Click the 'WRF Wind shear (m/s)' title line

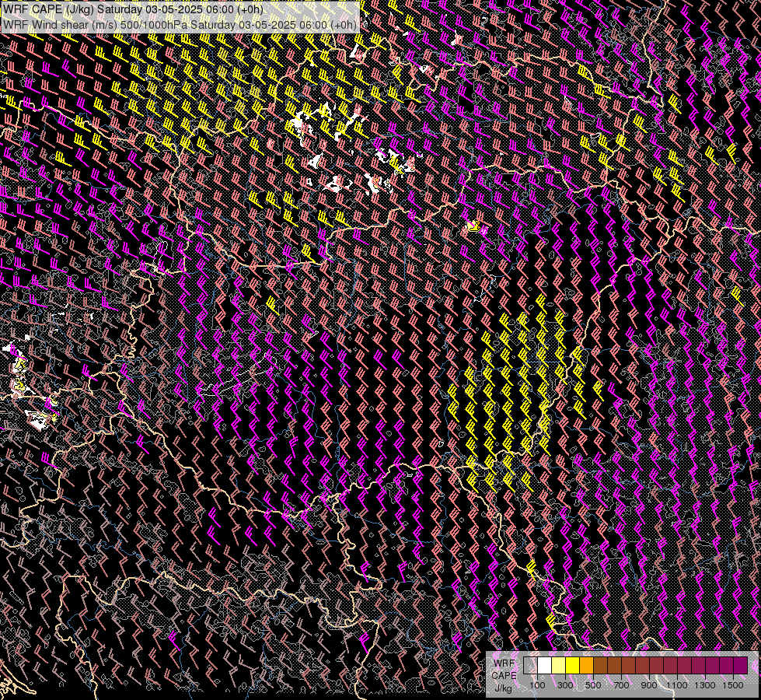(x=180, y=25)
